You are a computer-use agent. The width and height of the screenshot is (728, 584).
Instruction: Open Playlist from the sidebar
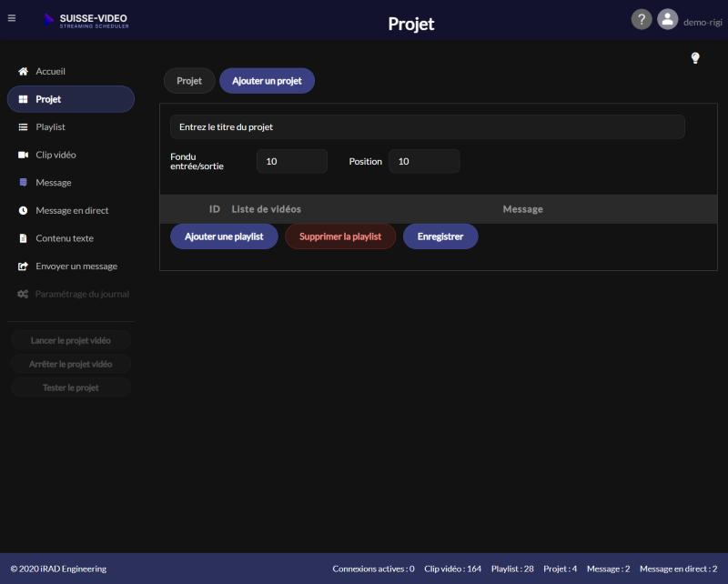50,127
